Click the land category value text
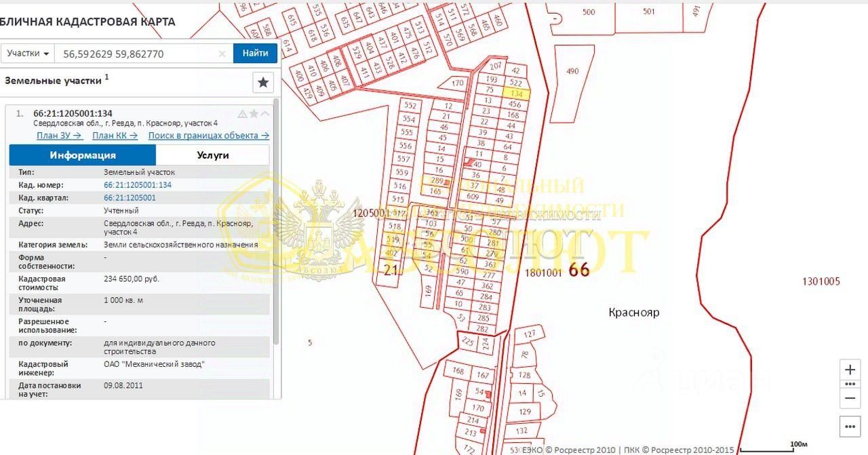Image resolution: width=868 pixels, height=455 pixels. point(180,245)
